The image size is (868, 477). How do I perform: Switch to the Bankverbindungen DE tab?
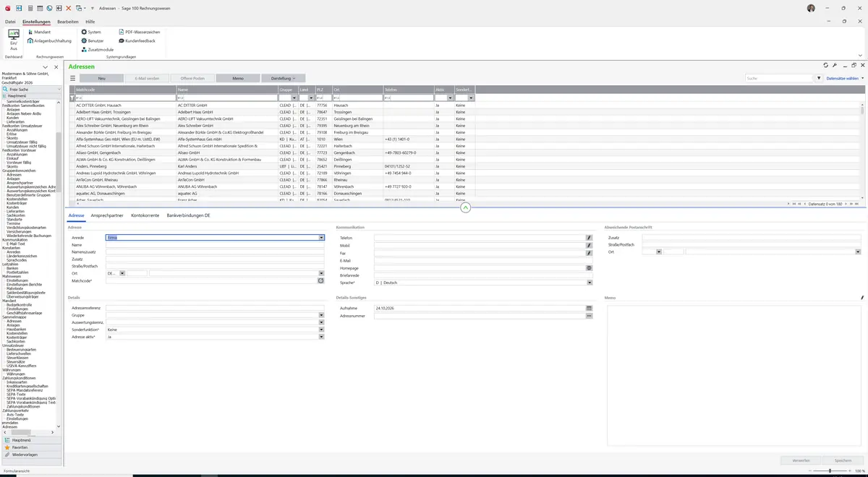point(188,215)
